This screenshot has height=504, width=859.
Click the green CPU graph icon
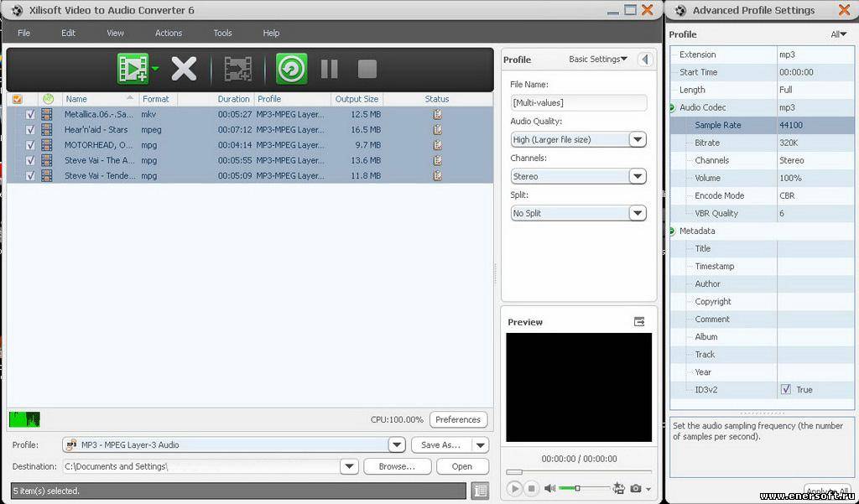24,419
